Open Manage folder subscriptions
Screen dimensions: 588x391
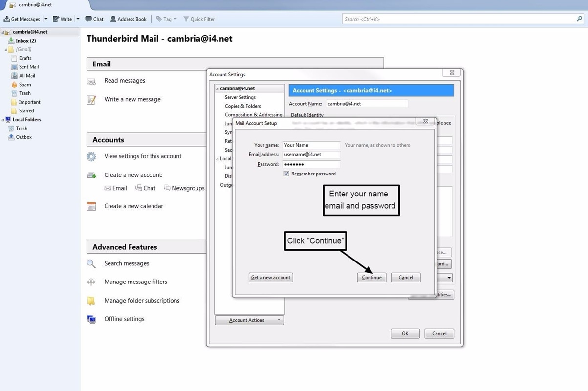[142, 301]
